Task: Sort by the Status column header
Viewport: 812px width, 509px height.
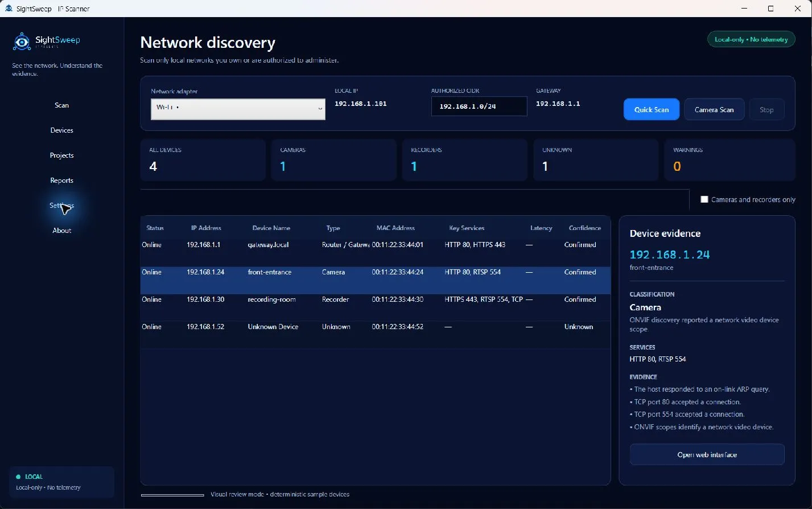Action: point(155,228)
